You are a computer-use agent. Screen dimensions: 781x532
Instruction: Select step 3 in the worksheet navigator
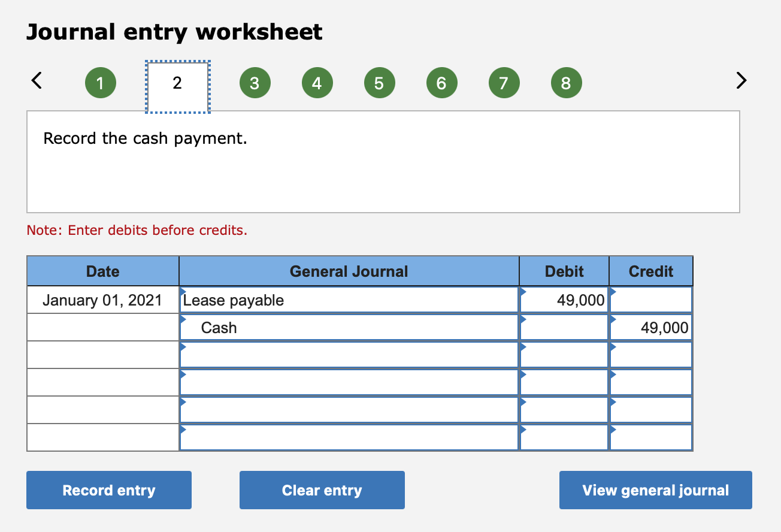pos(255,82)
